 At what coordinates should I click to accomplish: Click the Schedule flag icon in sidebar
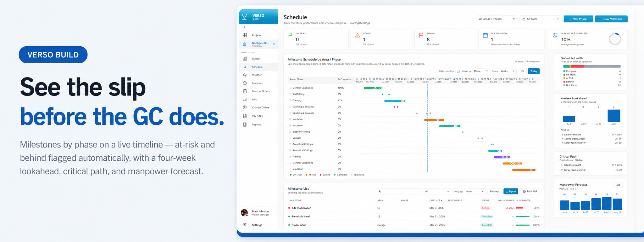245,67
